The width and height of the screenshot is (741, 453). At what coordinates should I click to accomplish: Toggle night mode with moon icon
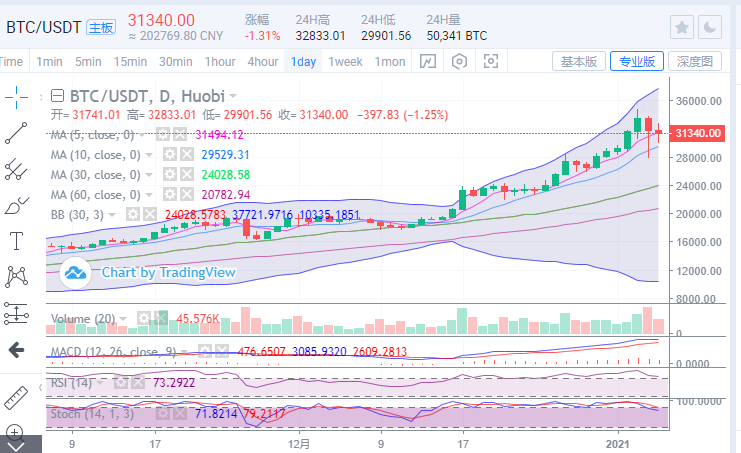709,27
